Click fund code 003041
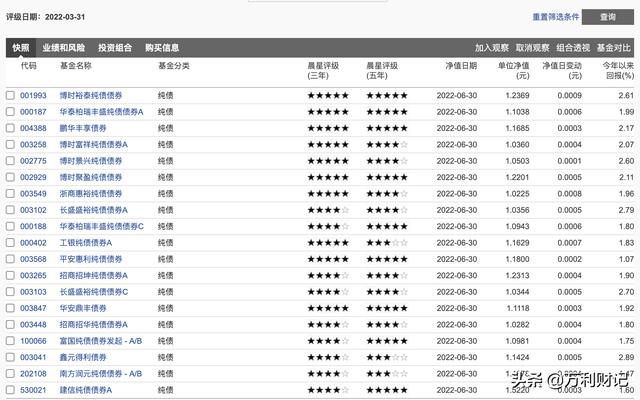Viewport: 640px width, 400px height. (33, 357)
